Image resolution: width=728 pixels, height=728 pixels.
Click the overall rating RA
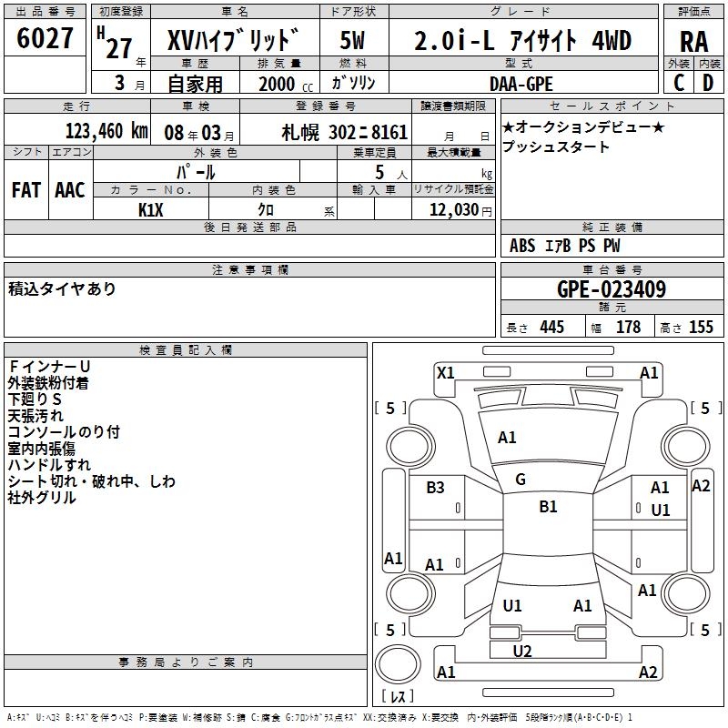[x=694, y=42]
